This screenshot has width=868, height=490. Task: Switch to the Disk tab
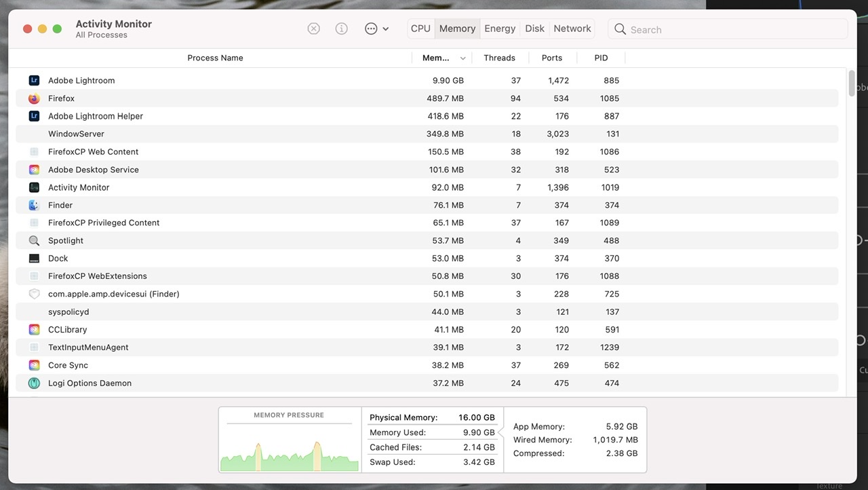coord(534,29)
